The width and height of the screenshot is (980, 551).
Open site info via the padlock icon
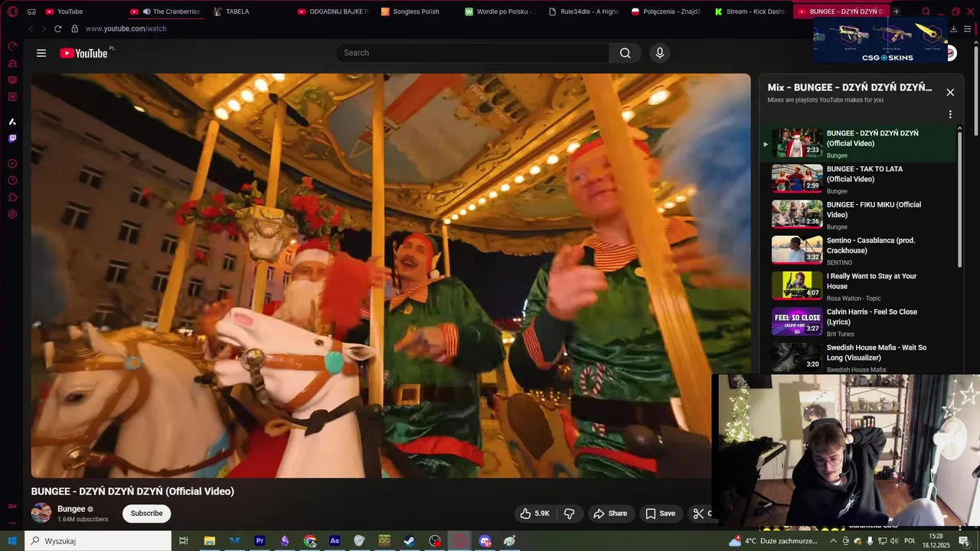[74, 28]
